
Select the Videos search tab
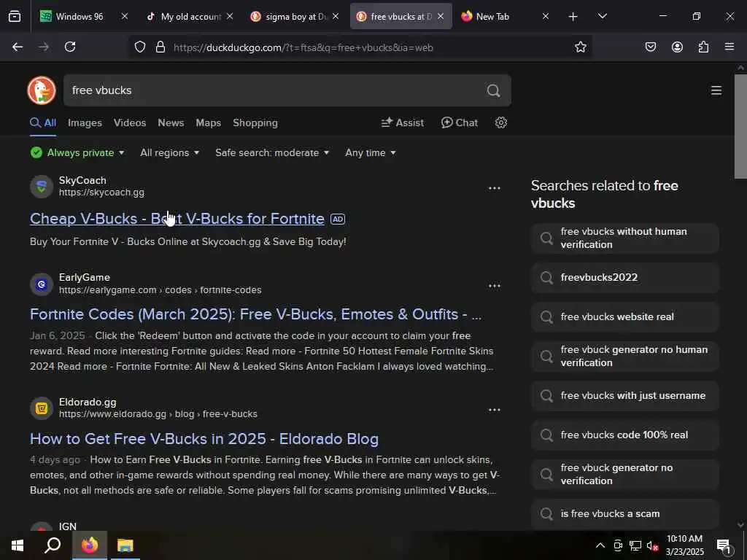[x=130, y=122]
